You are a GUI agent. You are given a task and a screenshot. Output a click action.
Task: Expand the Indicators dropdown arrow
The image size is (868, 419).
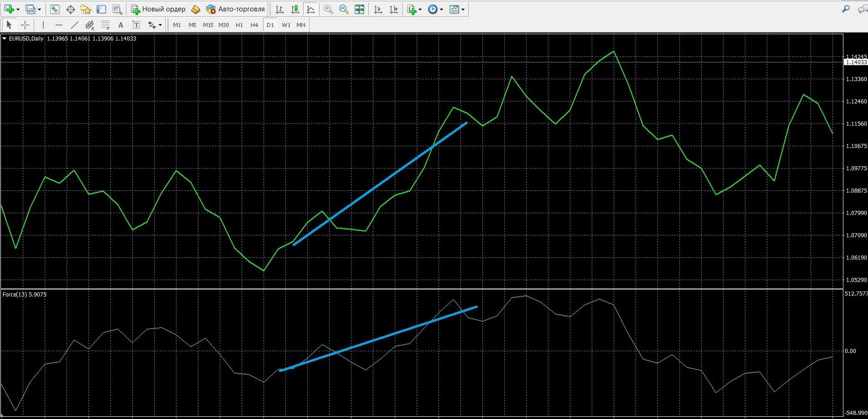[x=420, y=10]
